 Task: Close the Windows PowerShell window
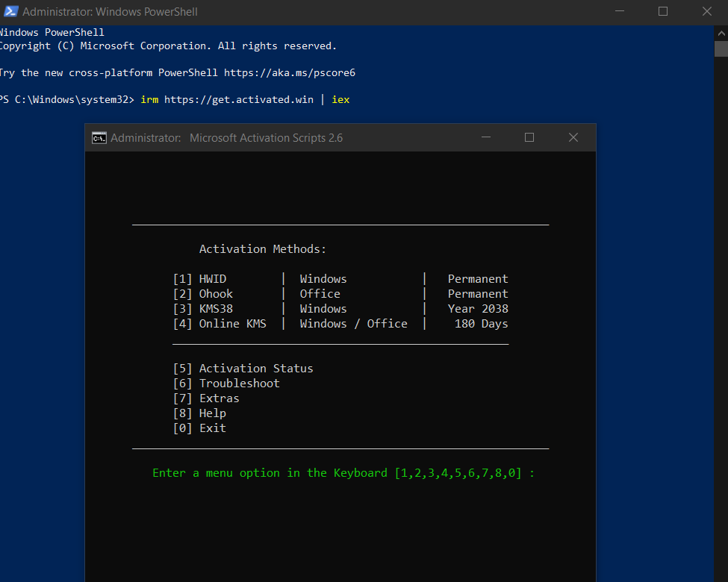[707, 12]
